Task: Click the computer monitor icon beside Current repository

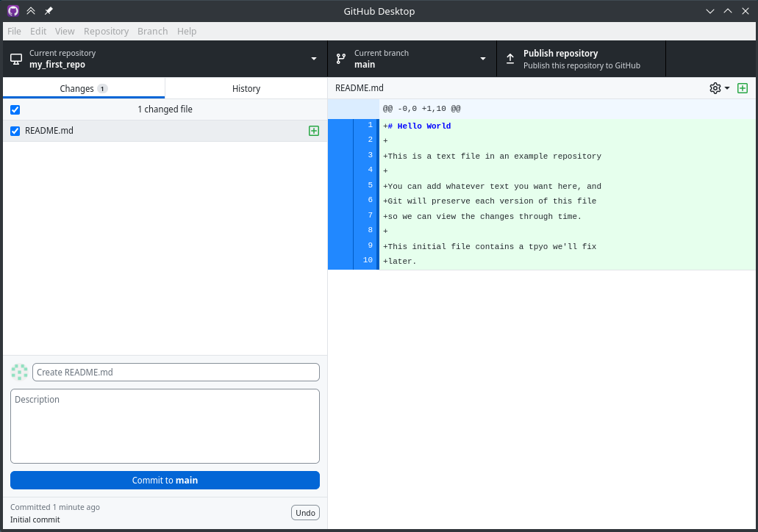Action: pyautogui.click(x=16, y=59)
